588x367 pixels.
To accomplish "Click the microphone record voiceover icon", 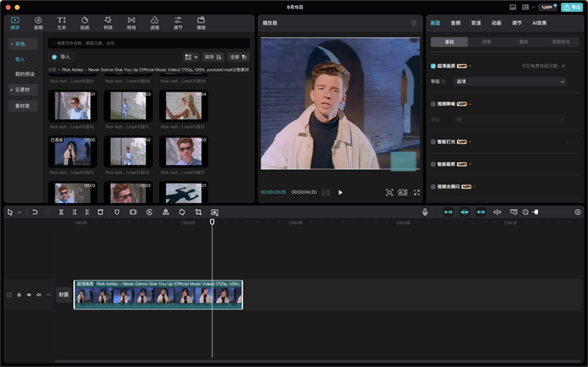I will [x=425, y=212].
